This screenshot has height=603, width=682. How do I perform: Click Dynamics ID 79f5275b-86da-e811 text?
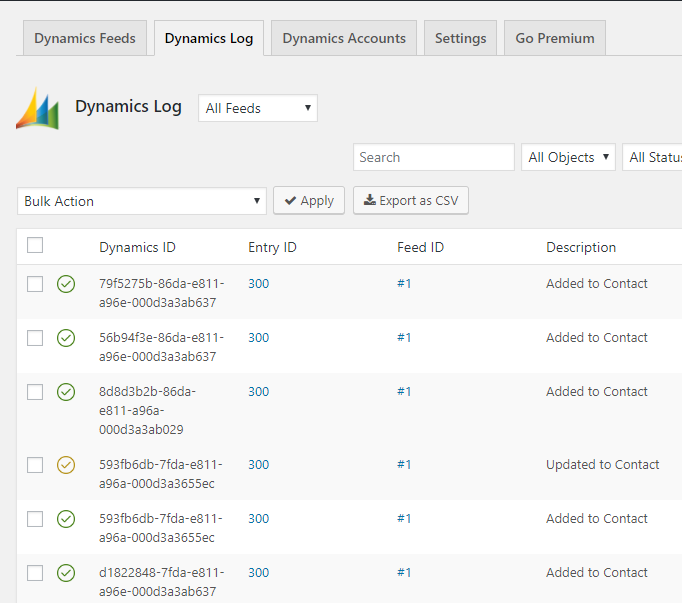coord(161,284)
